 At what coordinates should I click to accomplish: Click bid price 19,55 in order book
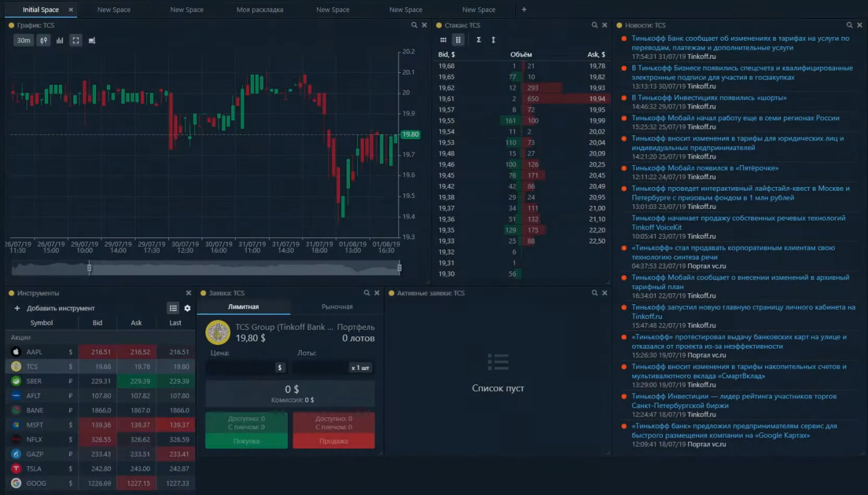tap(446, 120)
